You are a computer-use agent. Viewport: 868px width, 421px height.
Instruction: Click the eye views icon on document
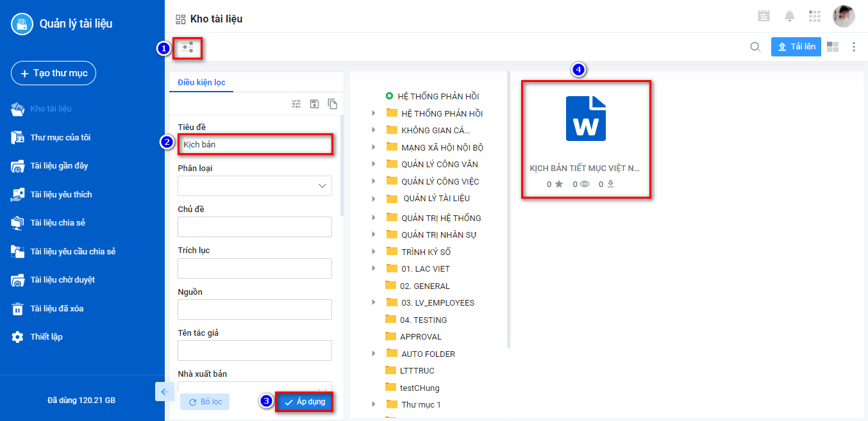[585, 184]
